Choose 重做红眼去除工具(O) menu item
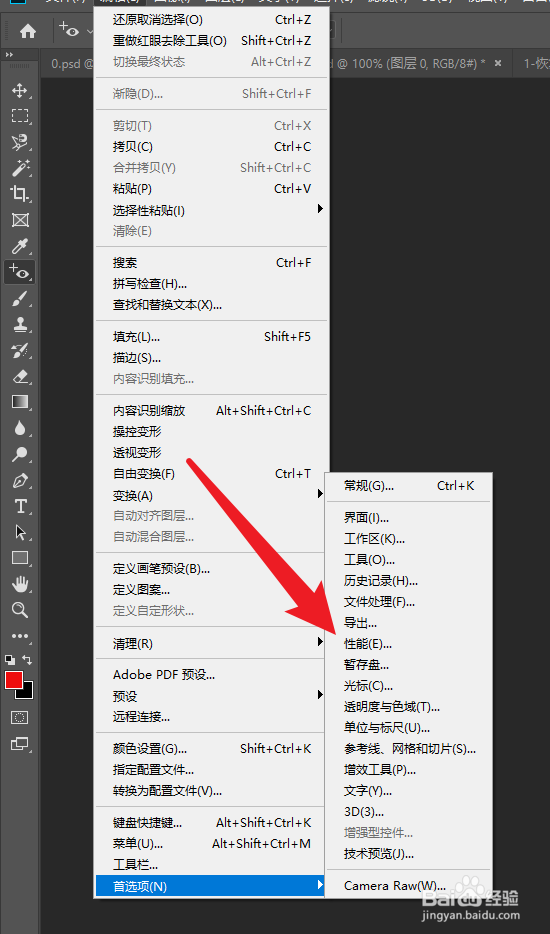Viewport: 550px width, 934px height. (x=212, y=41)
